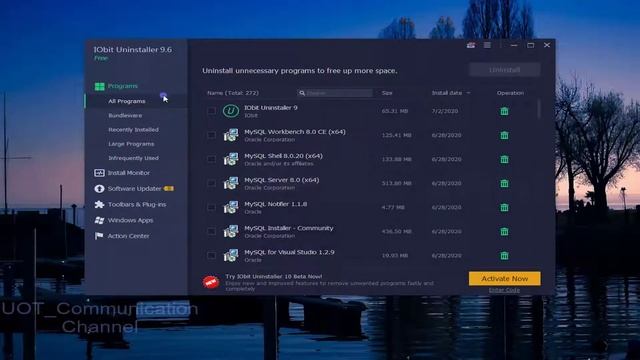The height and width of the screenshot is (360, 640).
Task: Click the MySQL Server 8.0 (x64) name
Action: (282, 180)
